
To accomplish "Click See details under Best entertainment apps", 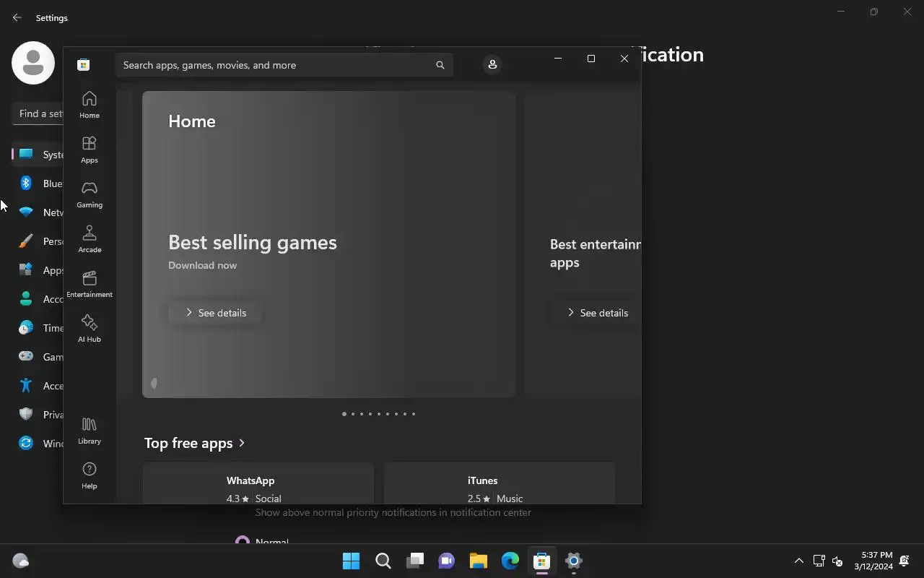I will pyautogui.click(x=597, y=313).
